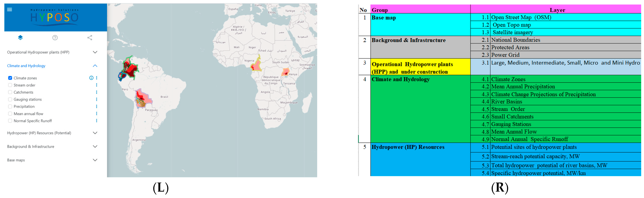Expand Background & Infrastructure group
The image size is (644, 198).
click(95, 146)
